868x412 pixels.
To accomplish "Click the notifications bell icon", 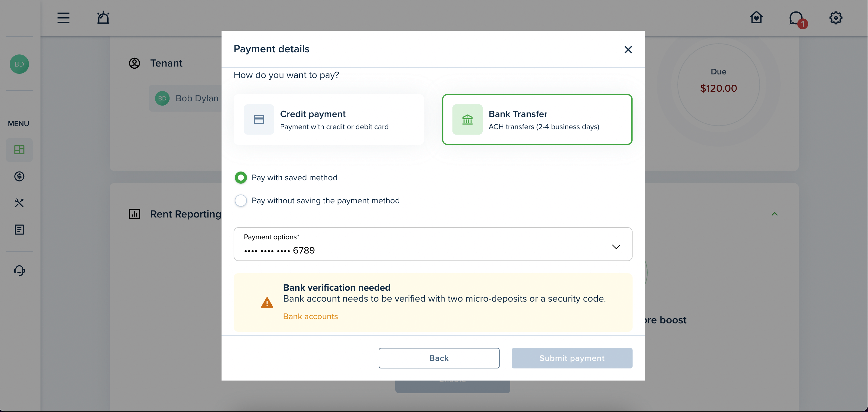I will pos(103,17).
